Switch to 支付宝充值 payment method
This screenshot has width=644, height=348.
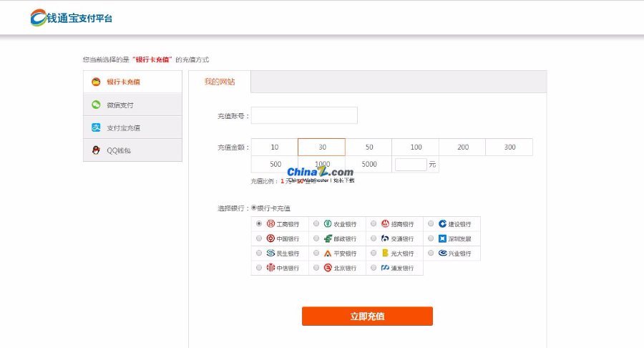click(132, 127)
